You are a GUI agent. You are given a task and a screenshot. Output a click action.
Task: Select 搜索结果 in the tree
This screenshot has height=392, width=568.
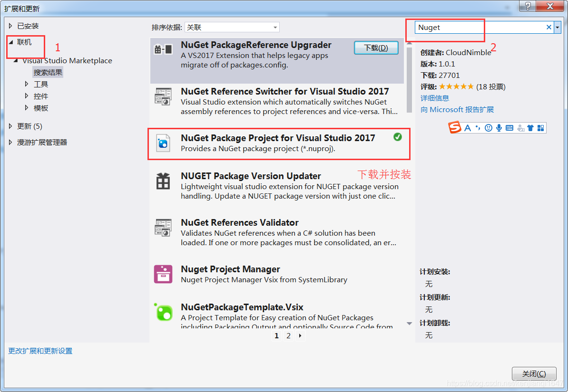tap(48, 72)
